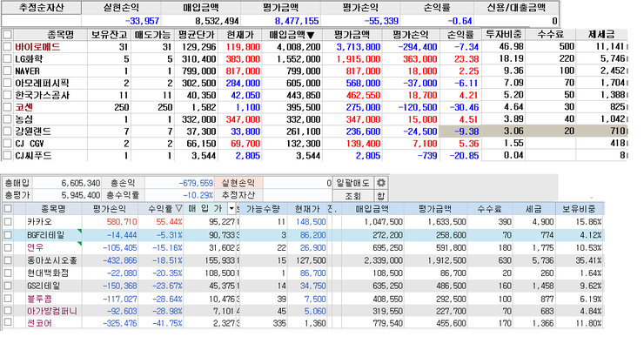
Task: Click the -33,957 realized profit value
Action: click(142, 21)
